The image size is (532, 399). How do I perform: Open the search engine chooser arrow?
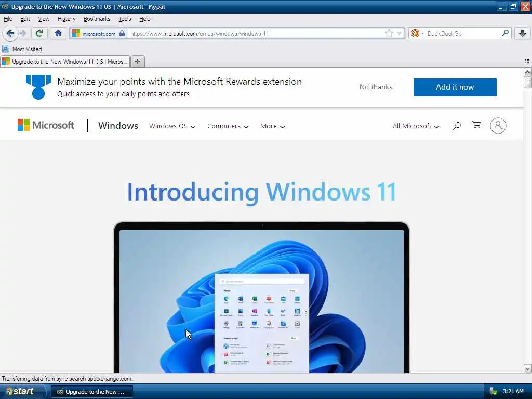click(x=423, y=33)
